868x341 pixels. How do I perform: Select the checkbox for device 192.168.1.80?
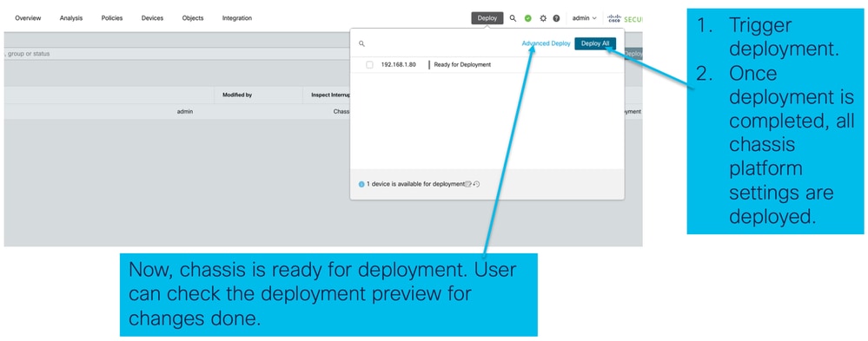(x=370, y=65)
